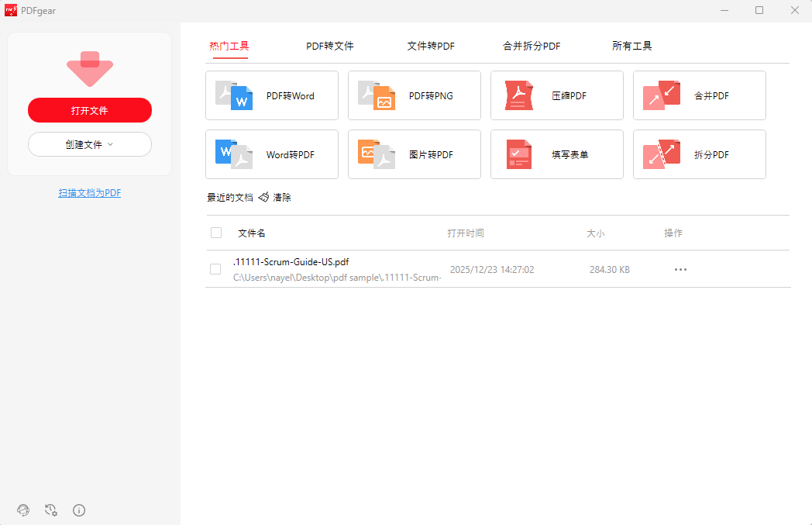Switch to the PDF转文件 tab
This screenshot has height=525, width=812.
click(330, 46)
